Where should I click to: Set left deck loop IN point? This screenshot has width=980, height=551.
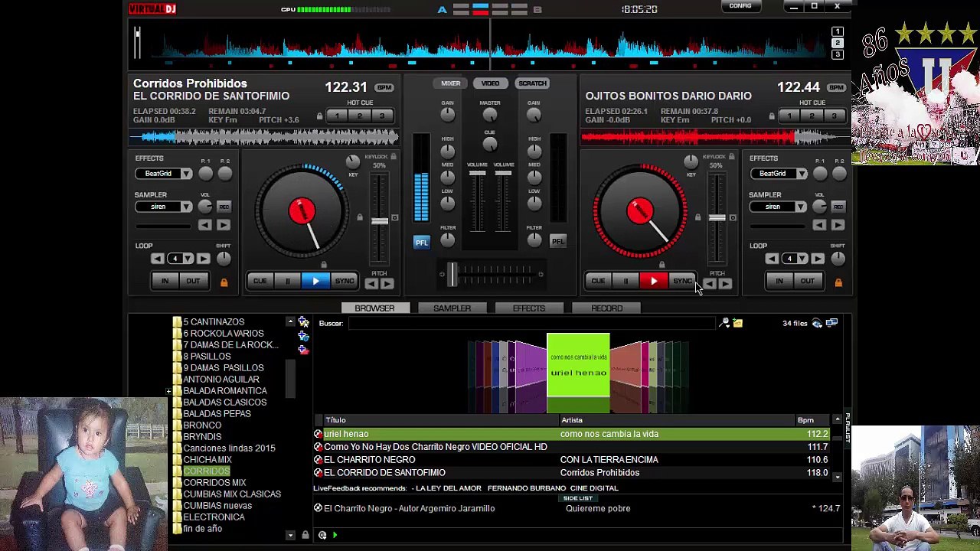coord(165,282)
